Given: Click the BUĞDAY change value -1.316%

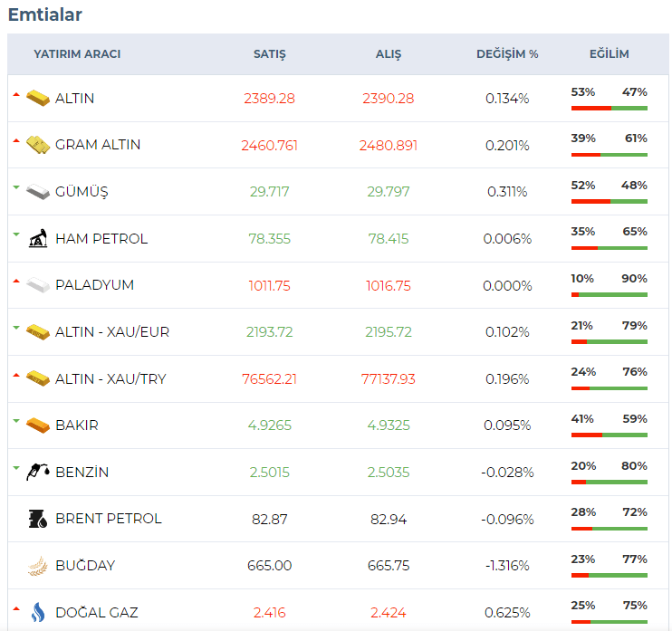Looking at the screenshot, I should (507, 566).
